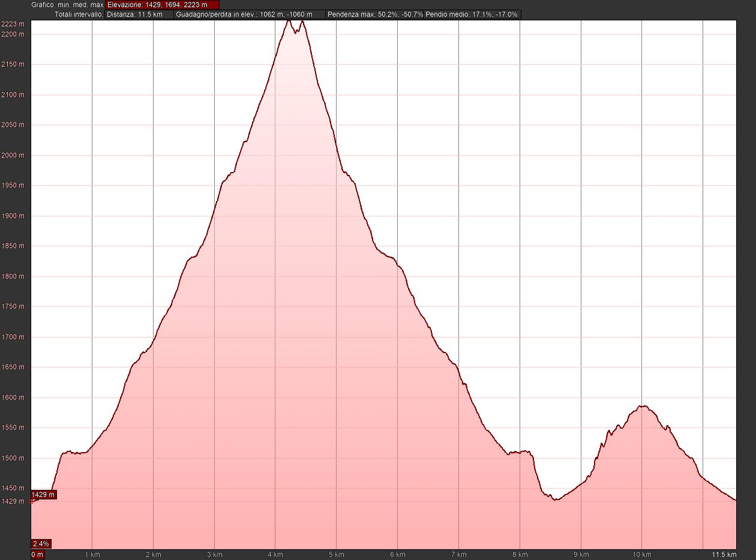The image size is (756, 560).
Task: Click the 0 m distance position label
Action: point(37,555)
